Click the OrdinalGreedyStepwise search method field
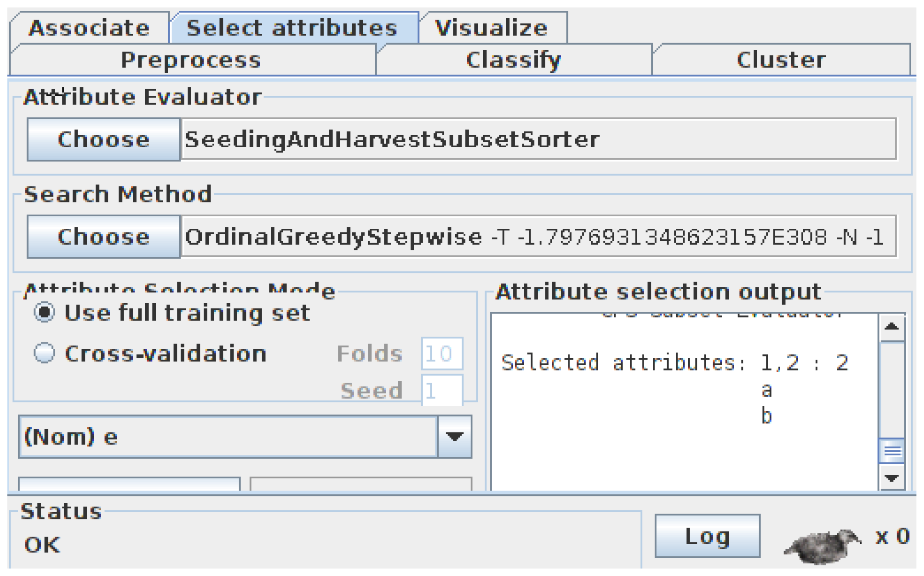Image resolution: width=924 pixels, height=576 pixels. pyautogui.click(x=538, y=236)
